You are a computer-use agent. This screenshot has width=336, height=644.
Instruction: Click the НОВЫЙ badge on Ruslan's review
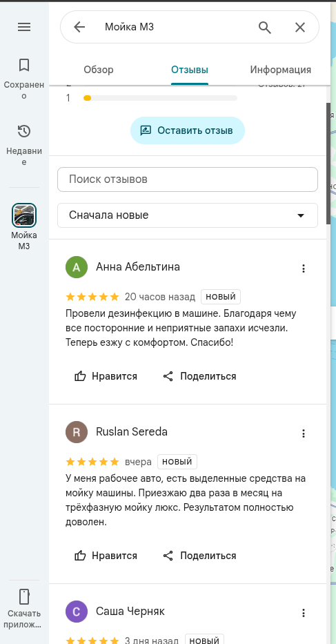(177, 462)
